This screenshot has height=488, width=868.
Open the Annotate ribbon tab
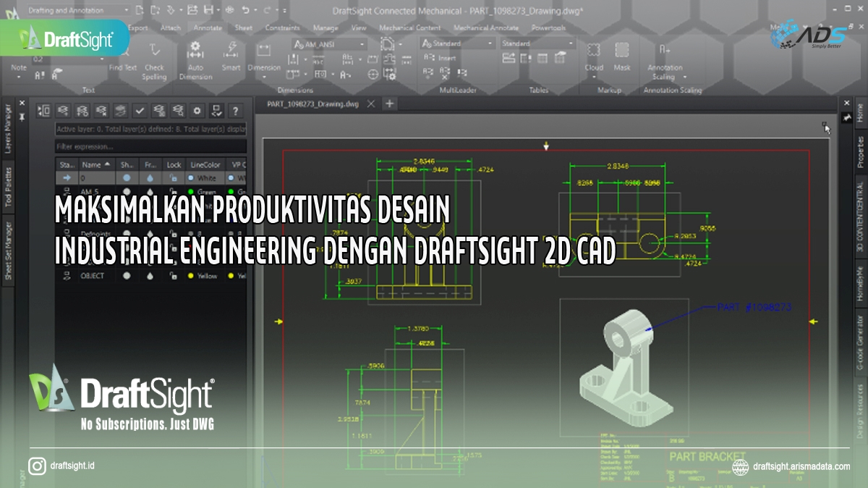click(x=207, y=28)
